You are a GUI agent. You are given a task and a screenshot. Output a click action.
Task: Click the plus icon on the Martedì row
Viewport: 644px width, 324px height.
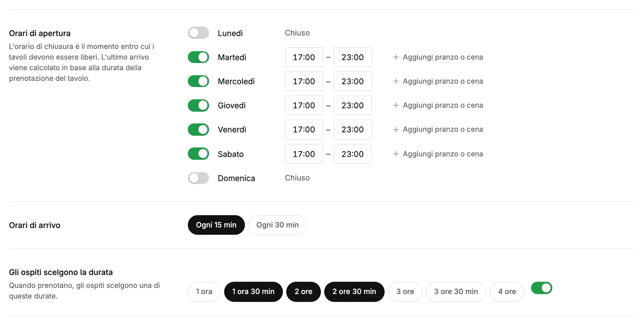(x=396, y=57)
